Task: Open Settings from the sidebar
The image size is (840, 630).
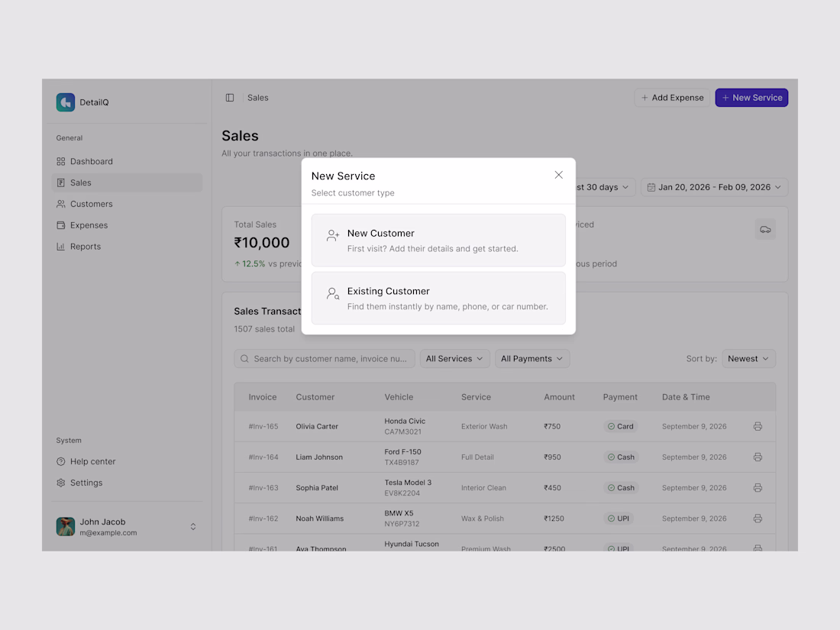Action: (x=127, y=483)
